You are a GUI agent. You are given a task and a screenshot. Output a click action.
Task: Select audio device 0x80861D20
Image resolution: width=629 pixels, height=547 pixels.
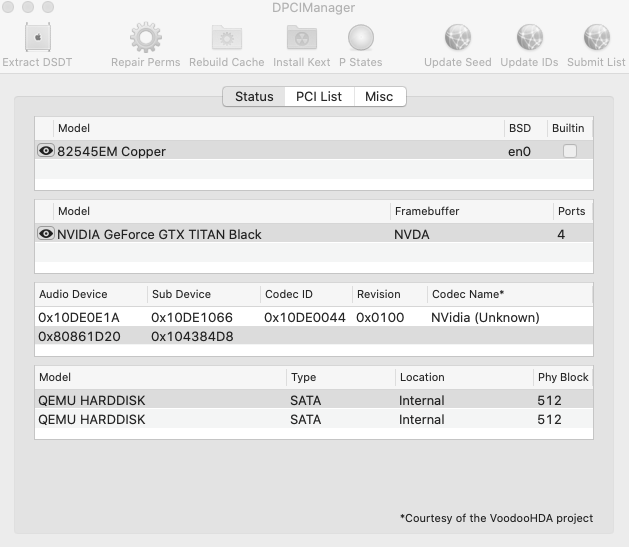[79, 336]
